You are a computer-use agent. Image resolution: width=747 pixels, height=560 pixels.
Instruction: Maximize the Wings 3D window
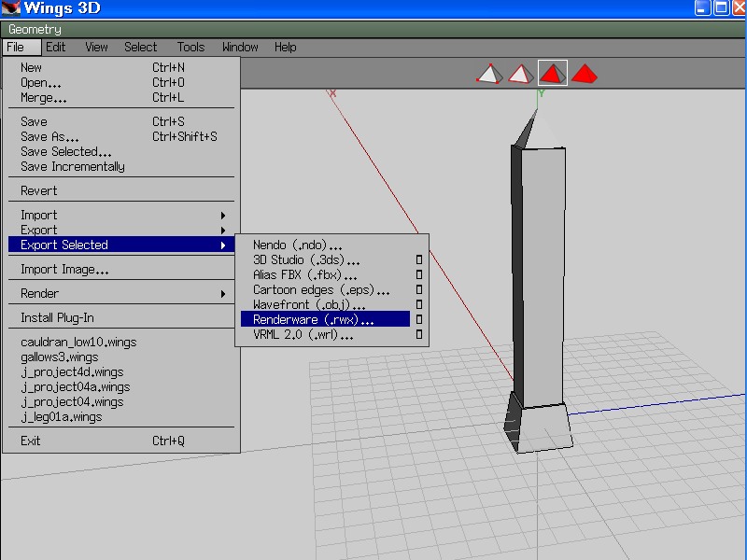[x=721, y=8]
